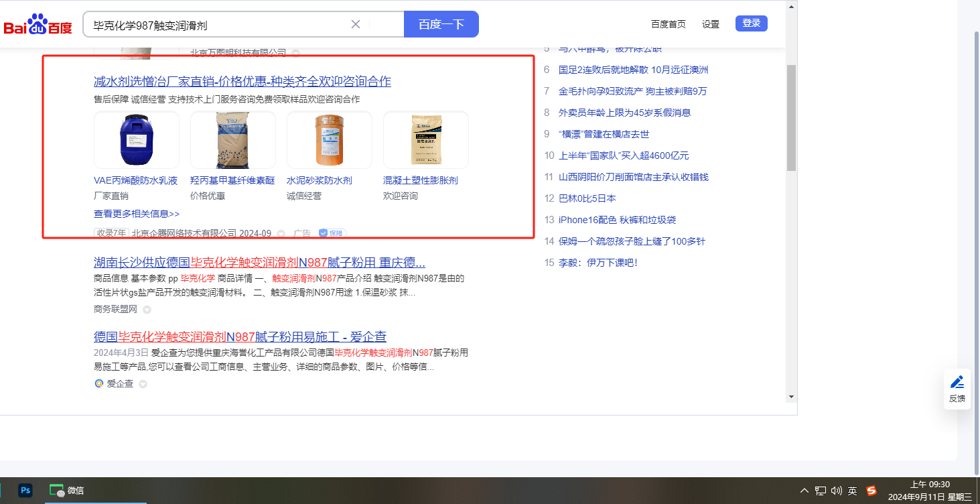Open the VAE丙烯酸防水乳液 text link
980x504 pixels.
tap(136, 180)
